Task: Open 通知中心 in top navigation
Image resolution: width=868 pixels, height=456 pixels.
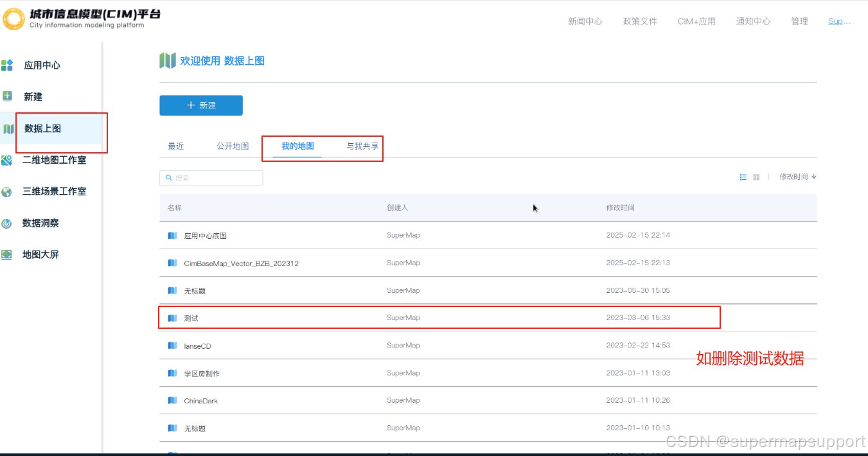Action: (x=753, y=21)
